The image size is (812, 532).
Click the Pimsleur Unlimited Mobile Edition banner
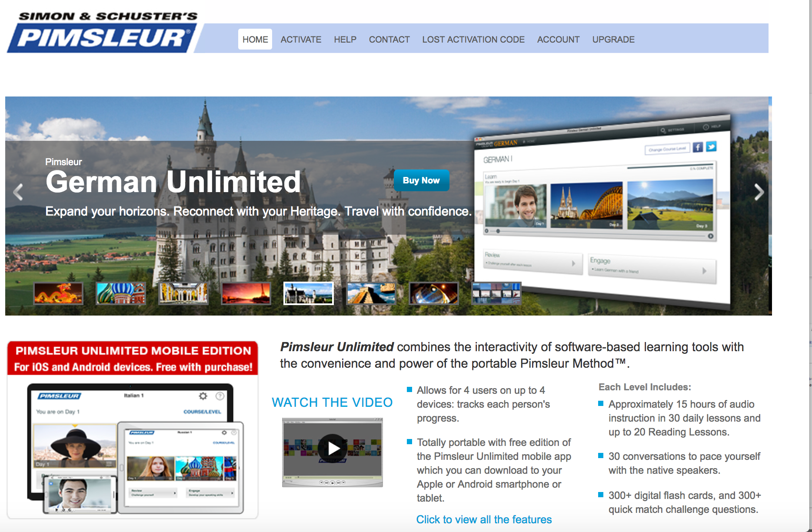(133, 358)
